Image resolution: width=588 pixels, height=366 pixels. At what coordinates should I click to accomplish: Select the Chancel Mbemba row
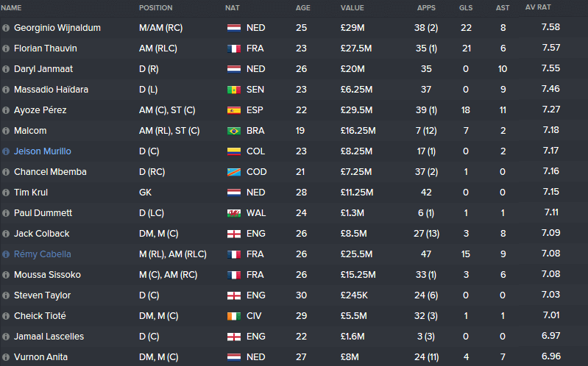294,172
